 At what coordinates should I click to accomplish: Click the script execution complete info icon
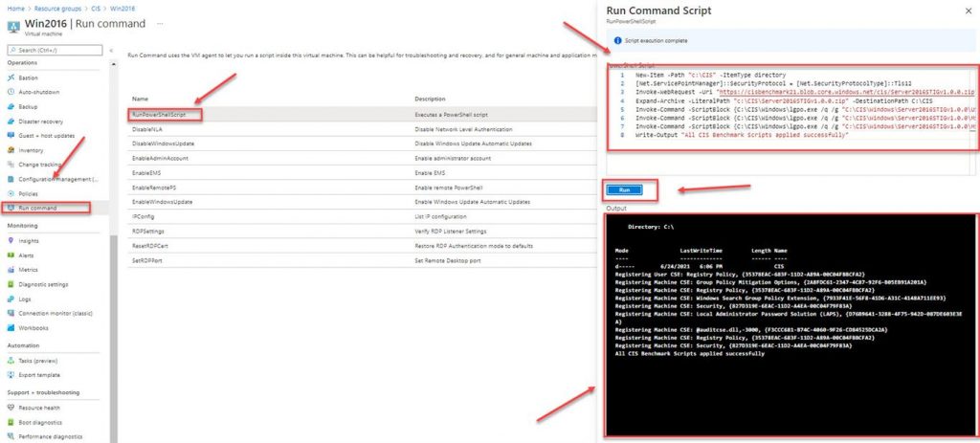tap(617, 40)
